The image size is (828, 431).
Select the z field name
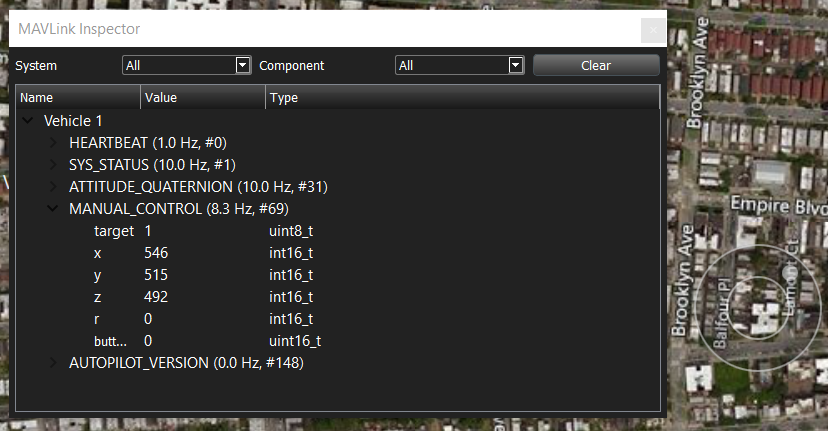click(x=98, y=297)
